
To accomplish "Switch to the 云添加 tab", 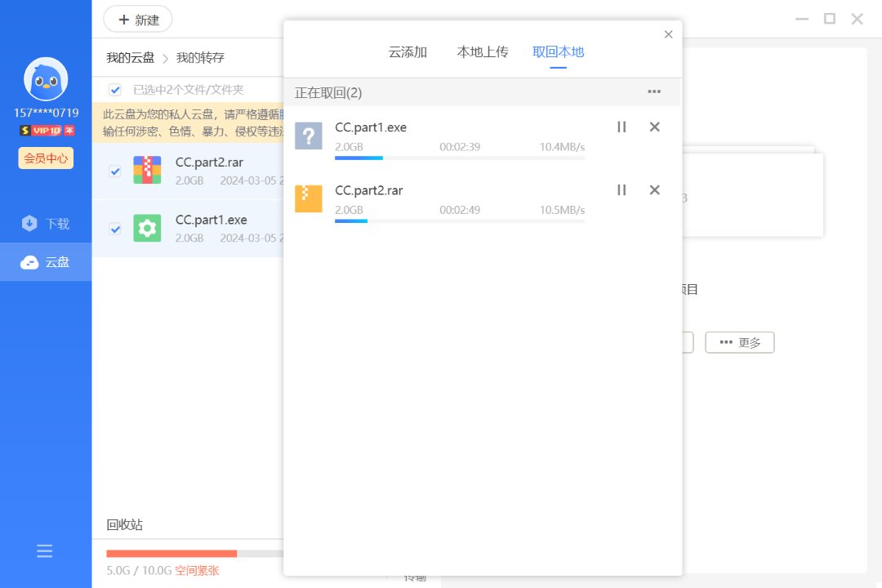I will click(x=408, y=52).
